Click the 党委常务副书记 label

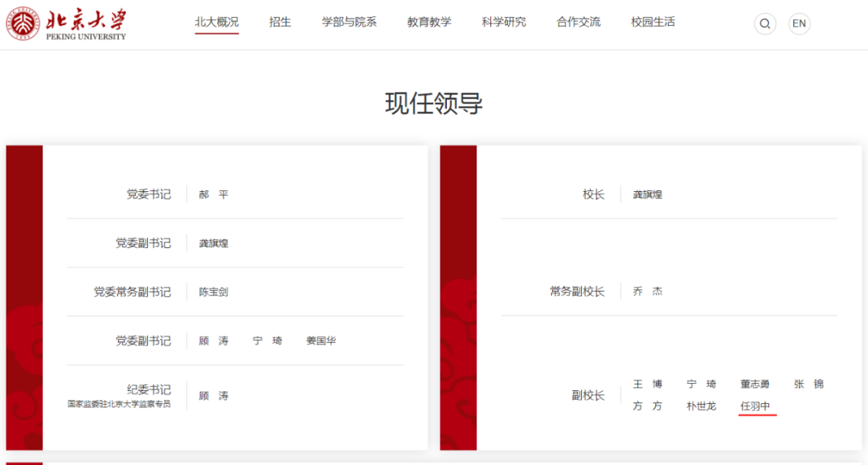coord(133,292)
